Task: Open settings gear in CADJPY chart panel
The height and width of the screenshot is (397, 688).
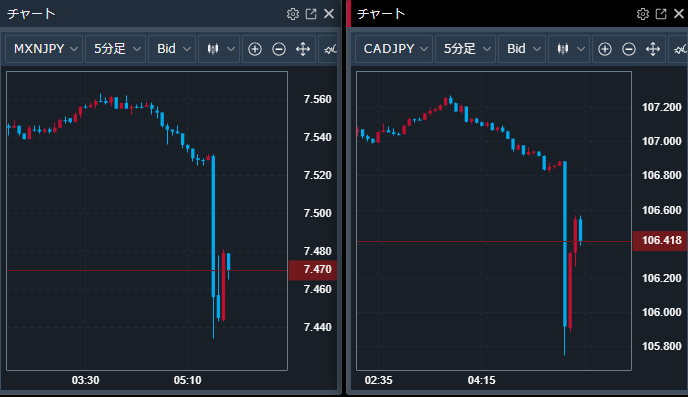Action: point(643,14)
